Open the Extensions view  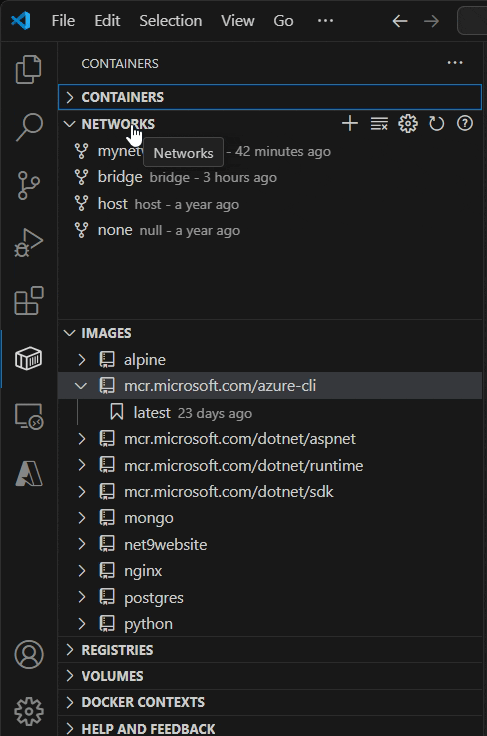(29, 300)
